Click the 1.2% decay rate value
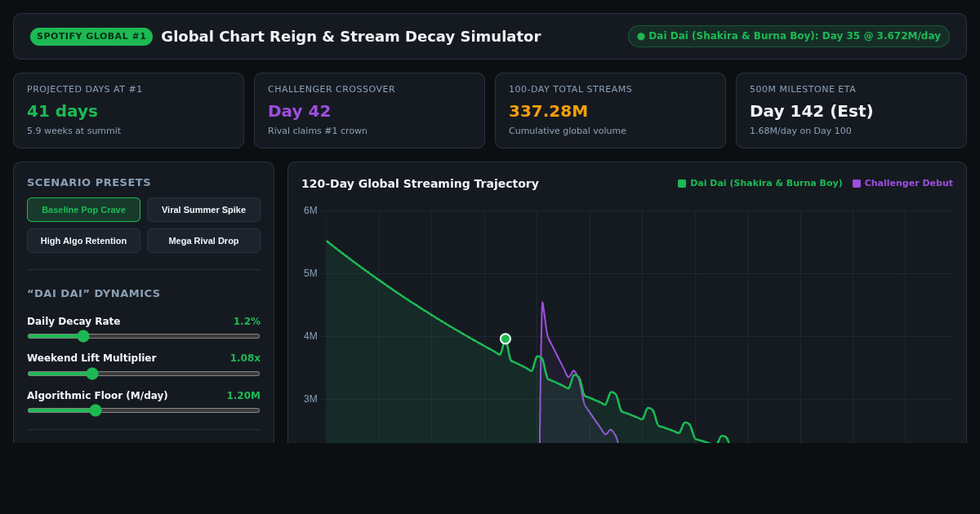This screenshot has height=514, width=980. click(247, 321)
